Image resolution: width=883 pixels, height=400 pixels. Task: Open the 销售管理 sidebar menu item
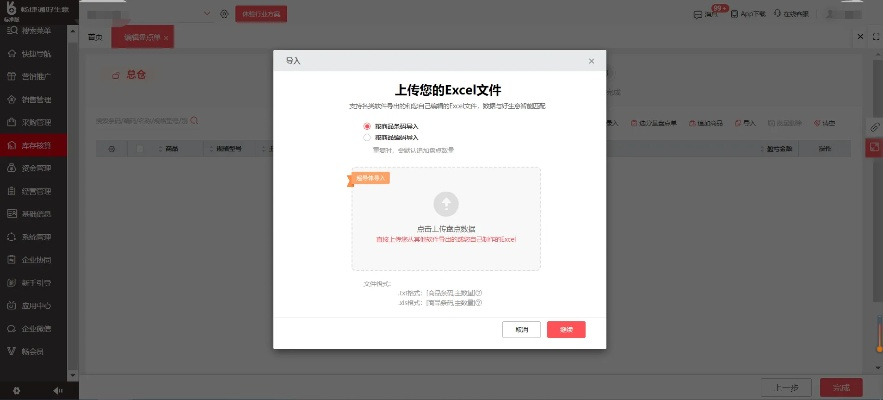pos(36,100)
